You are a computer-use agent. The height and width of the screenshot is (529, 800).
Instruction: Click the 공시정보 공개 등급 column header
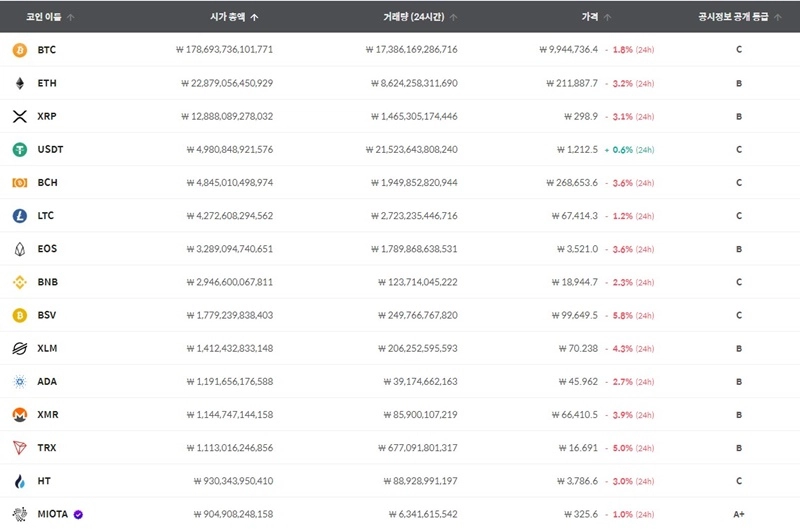733,17
